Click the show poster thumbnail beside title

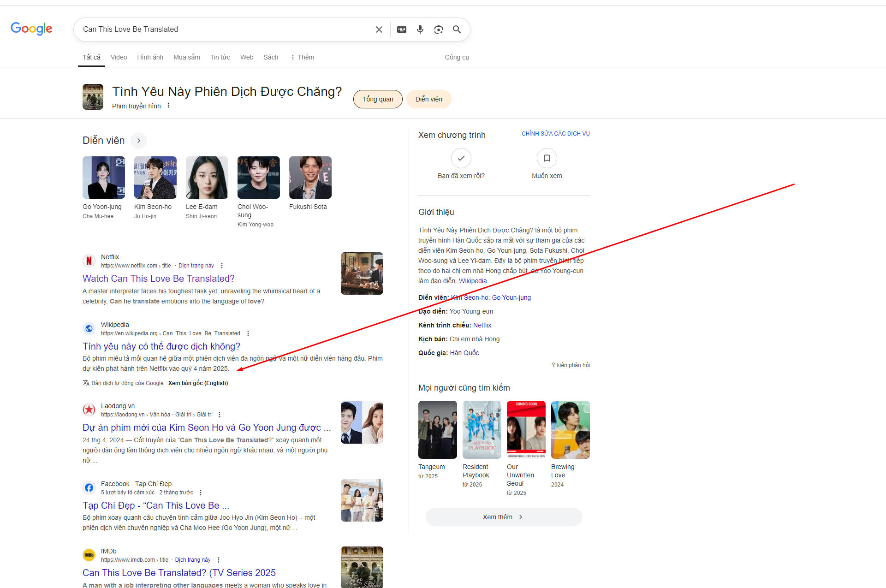(x=93, y=97)
